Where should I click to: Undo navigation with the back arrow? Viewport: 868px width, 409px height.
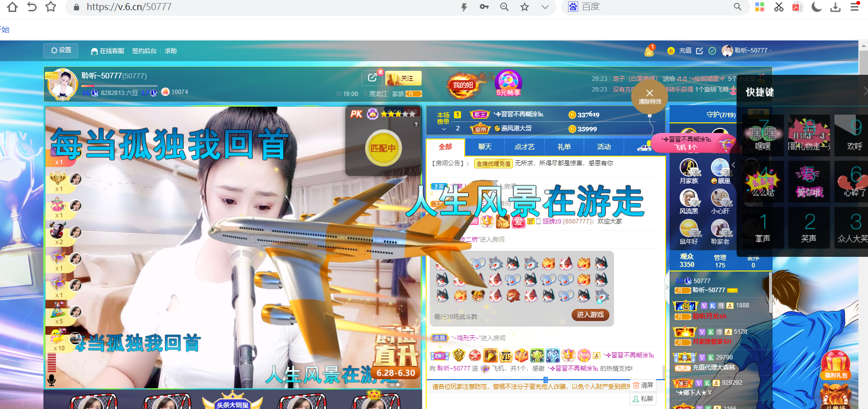[32, 7]
